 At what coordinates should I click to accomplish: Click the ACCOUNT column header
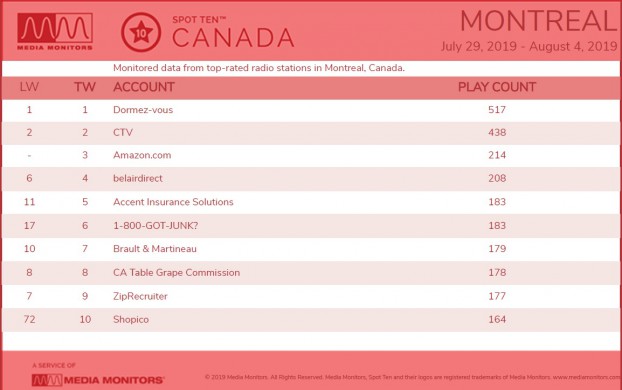(x=144, y=87)
